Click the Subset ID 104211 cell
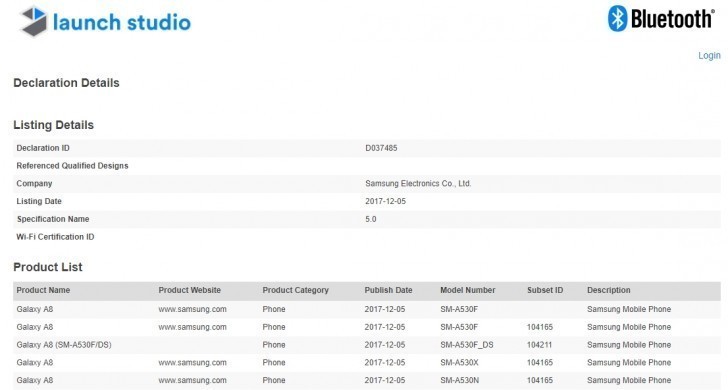The image size is (728, 390). pyautogui.click(x=540, y=345)
